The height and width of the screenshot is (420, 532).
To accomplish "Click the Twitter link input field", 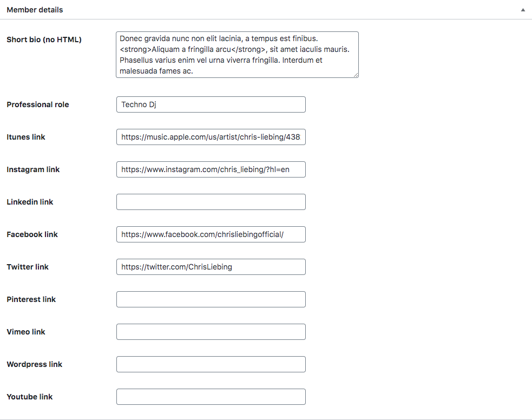I will point(211,267).
